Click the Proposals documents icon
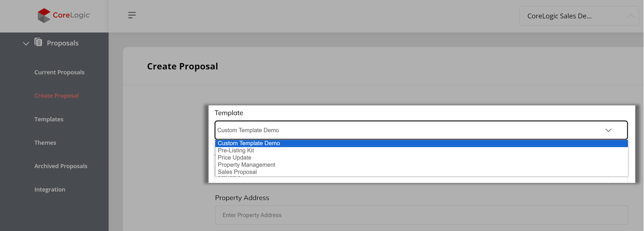 pyautogui.click(x=38, y=42)
